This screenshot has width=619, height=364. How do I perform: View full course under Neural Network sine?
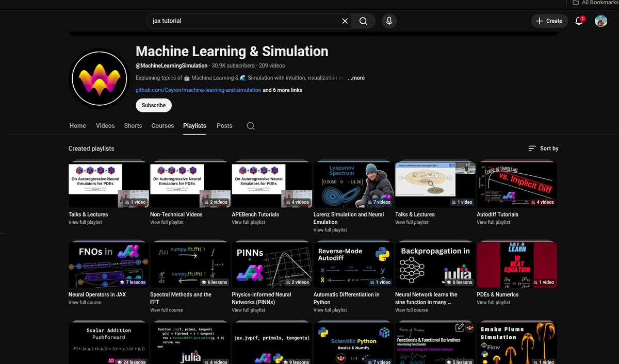coord(412,310)
